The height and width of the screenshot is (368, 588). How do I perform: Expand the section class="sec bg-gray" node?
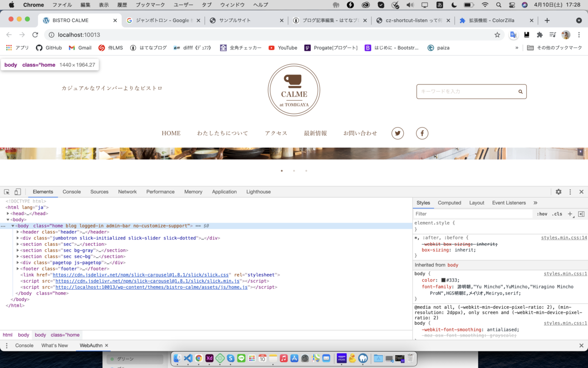[x=18, y=250]
